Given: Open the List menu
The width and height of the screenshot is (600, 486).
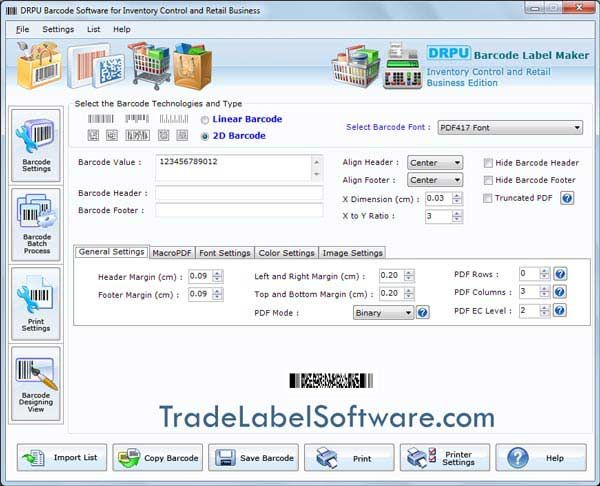Looking at the screenshot, I should (93, 29).
